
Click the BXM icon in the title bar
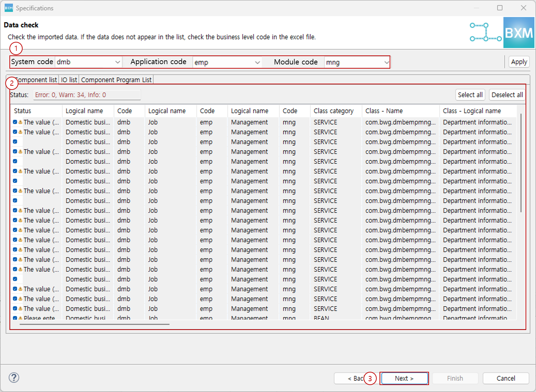[8, 7]
